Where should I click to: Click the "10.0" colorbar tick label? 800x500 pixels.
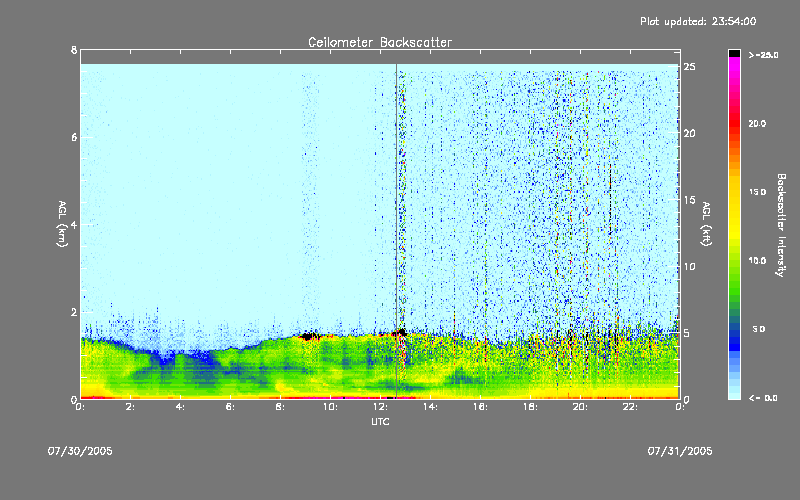757,261
